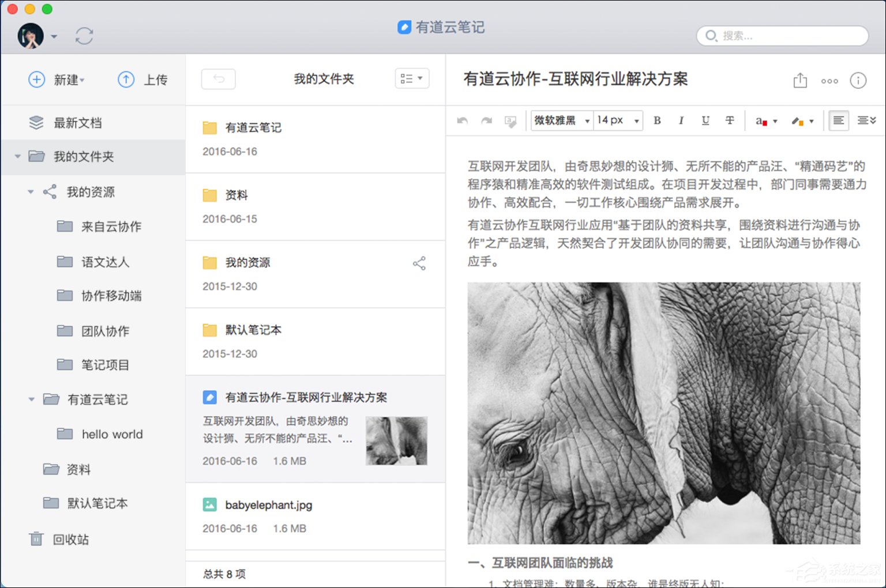Toggle underline formatting in the editor
Image resolution: width=886 pixels, height=588 pixels.
tap(705, 120)
